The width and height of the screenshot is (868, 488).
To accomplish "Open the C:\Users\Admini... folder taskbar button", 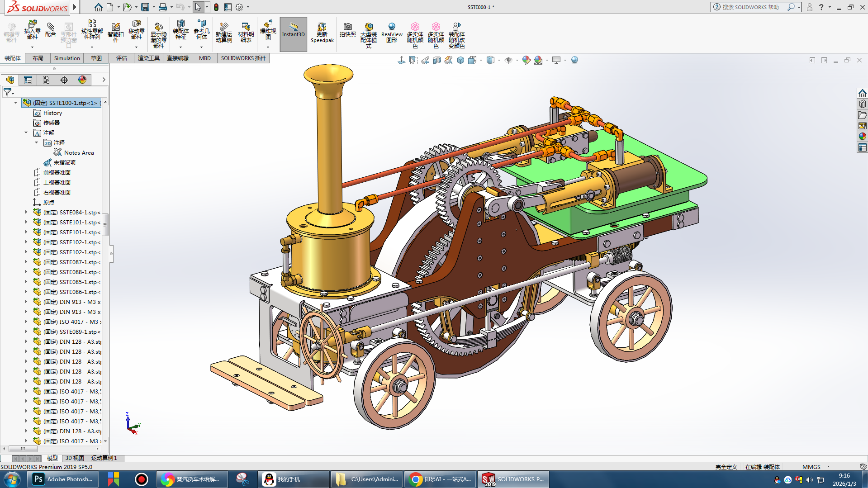I will [x=367, y=479].
